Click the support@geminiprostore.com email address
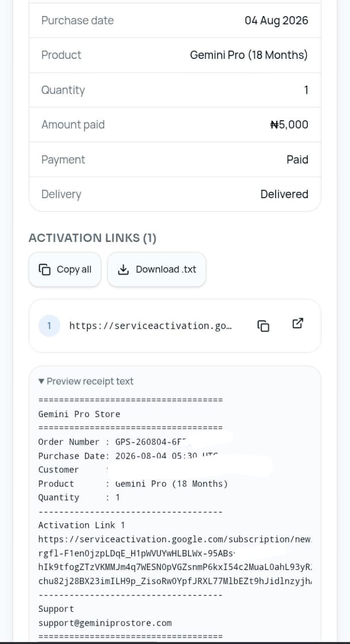This screenshot has width=350, height=644. tap(105, 623)
